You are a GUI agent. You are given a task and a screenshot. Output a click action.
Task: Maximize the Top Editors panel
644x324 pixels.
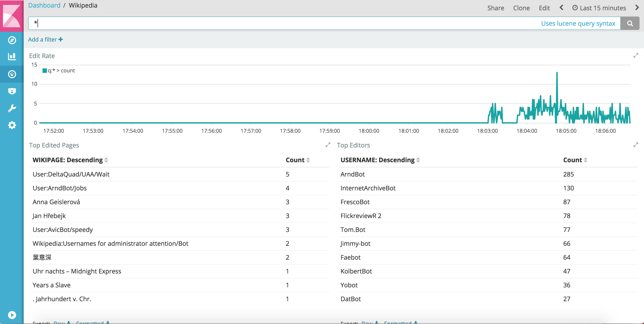tap(636, 145)
